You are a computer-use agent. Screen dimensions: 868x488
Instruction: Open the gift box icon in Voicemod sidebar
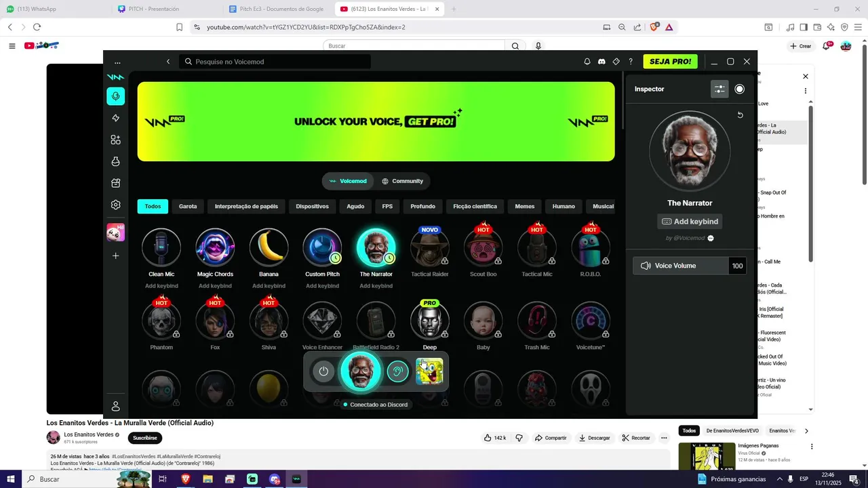115,183
